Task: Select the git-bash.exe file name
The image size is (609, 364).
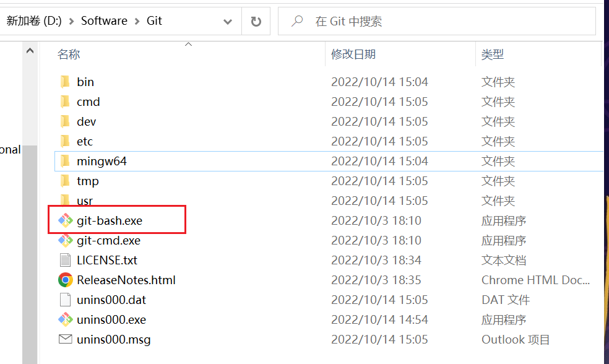Action: point(110,220)
